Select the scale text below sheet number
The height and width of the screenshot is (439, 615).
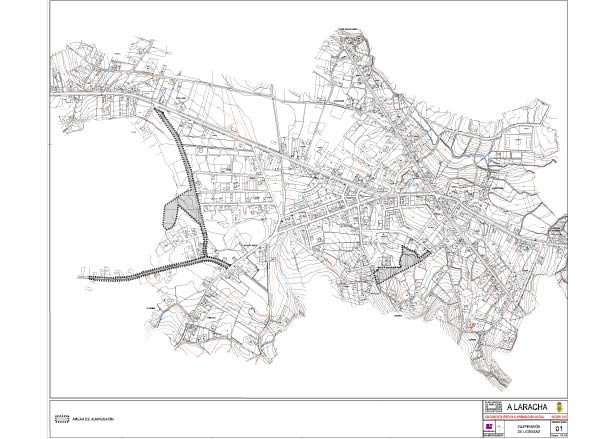[558, 434]
